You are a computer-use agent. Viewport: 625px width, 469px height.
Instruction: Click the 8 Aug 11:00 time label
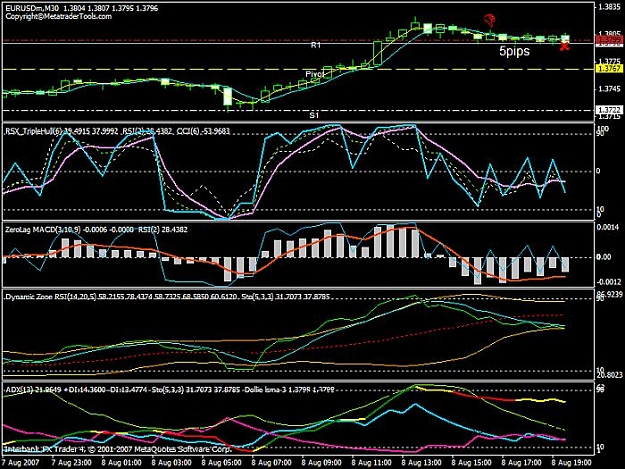(371, 463)
